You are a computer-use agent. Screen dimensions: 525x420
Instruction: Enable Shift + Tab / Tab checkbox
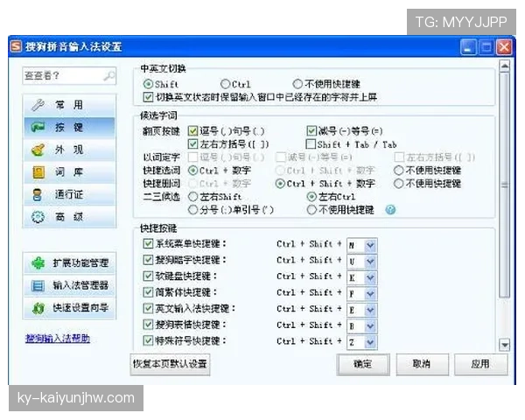311,144
